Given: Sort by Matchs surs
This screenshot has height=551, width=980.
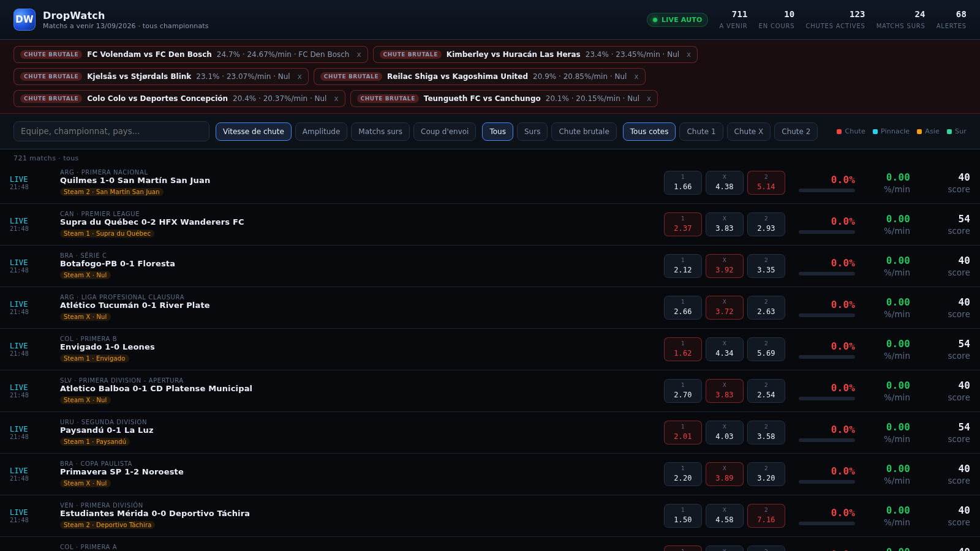Looking at the screenshot, I should 380,132.
